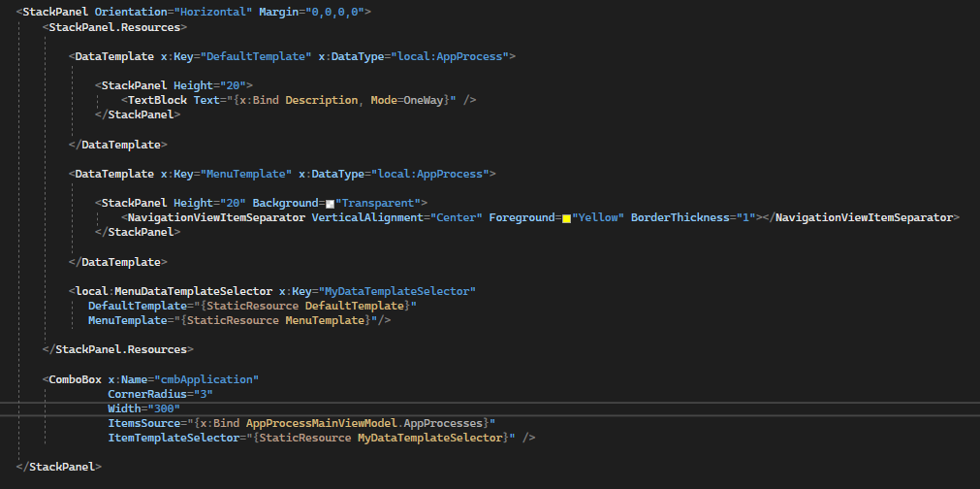Click the x:Key="MyDataTemplateSelector" attribute
Screen dimensions: 980x489
377,291
